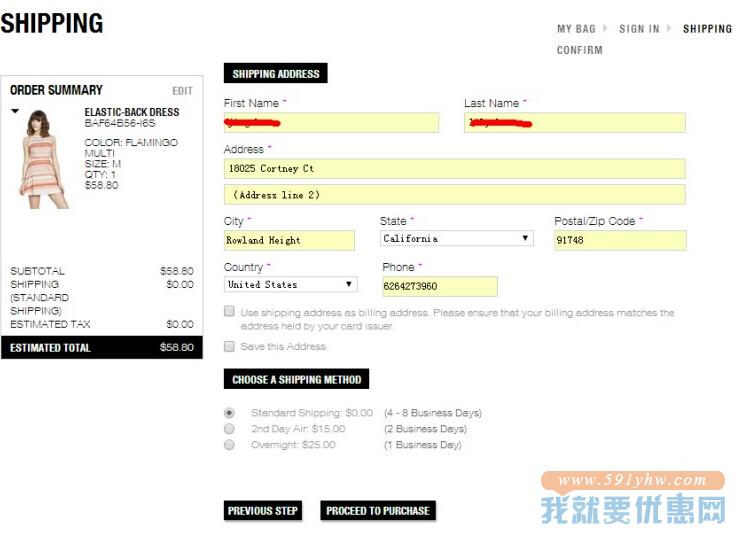
Task: Click the Address line 2 field
Action: click(x=454, y=195)
